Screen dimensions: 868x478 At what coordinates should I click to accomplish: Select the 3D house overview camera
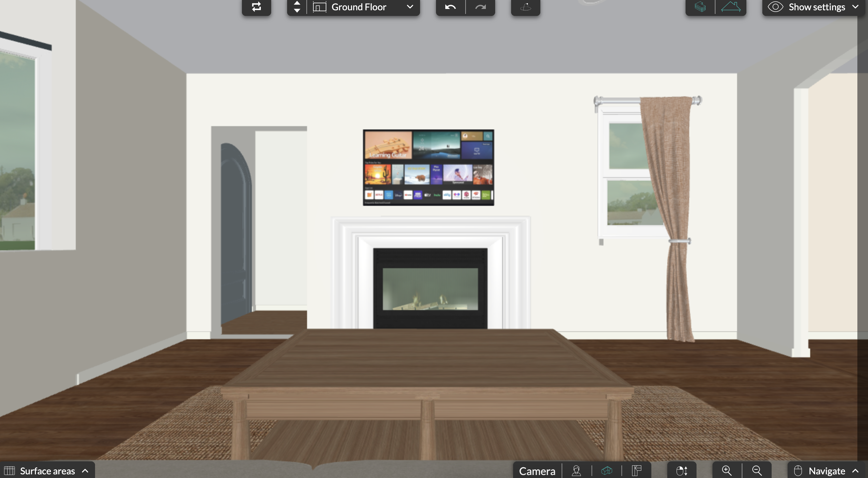(x=607, y=471)
